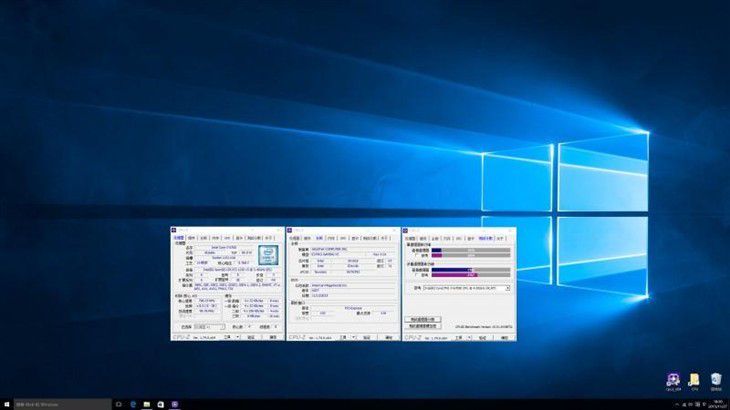Image resolution: width=730 pixels, height=410 pixels.
Task: Click the middle CPU-Z window title icon
Action: click(x=289, y=230)
